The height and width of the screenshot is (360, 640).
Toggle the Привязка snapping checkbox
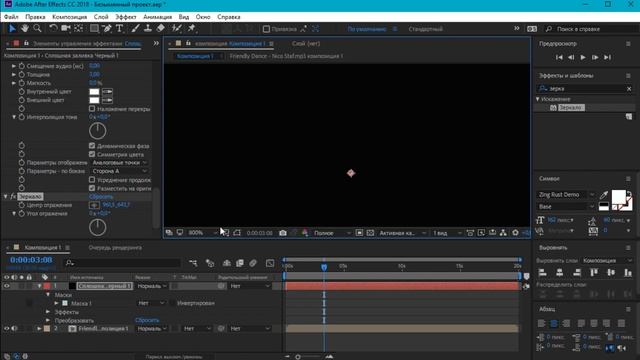point(266,29)
